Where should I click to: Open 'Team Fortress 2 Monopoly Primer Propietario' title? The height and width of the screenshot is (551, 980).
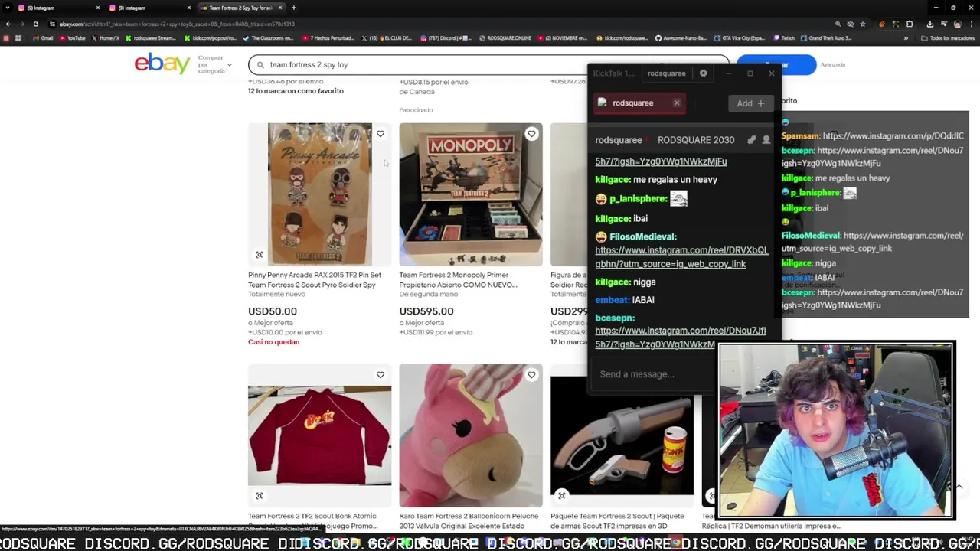(458, 280)
